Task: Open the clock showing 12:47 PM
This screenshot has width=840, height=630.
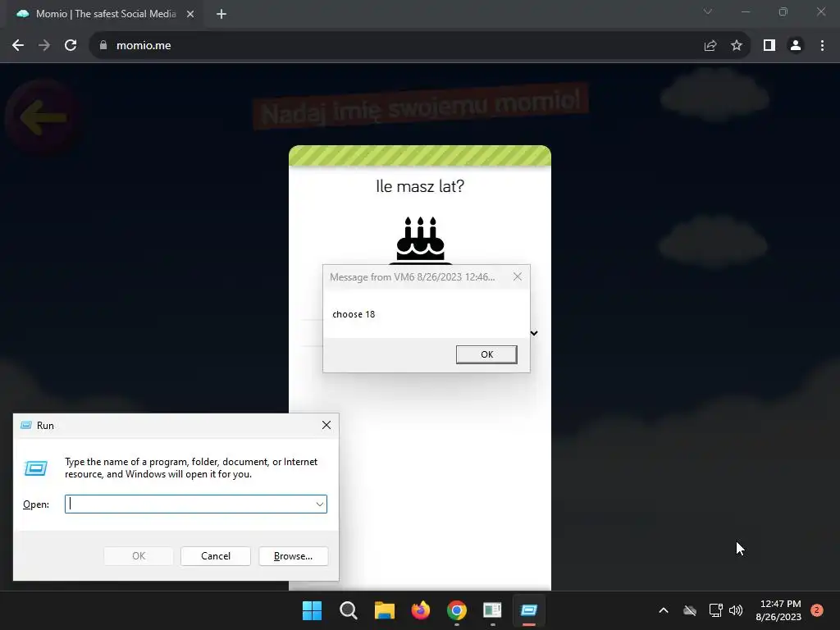Action: pos(778,610)
